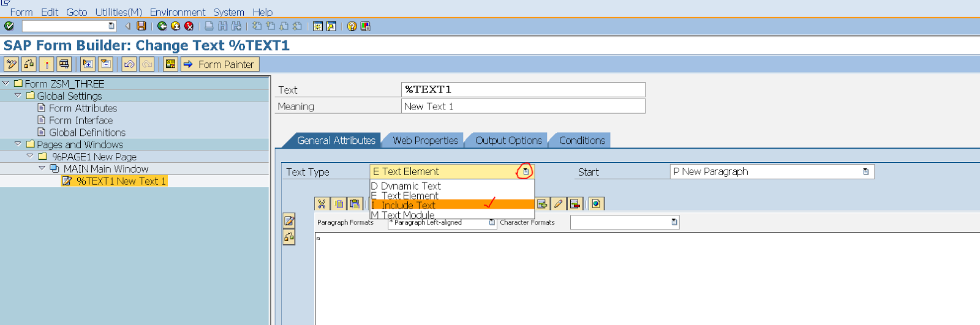The height and width of the screenshot is (325, 980).
Task: Toggle Display/Change mode pencil icon
Action: 12,64
